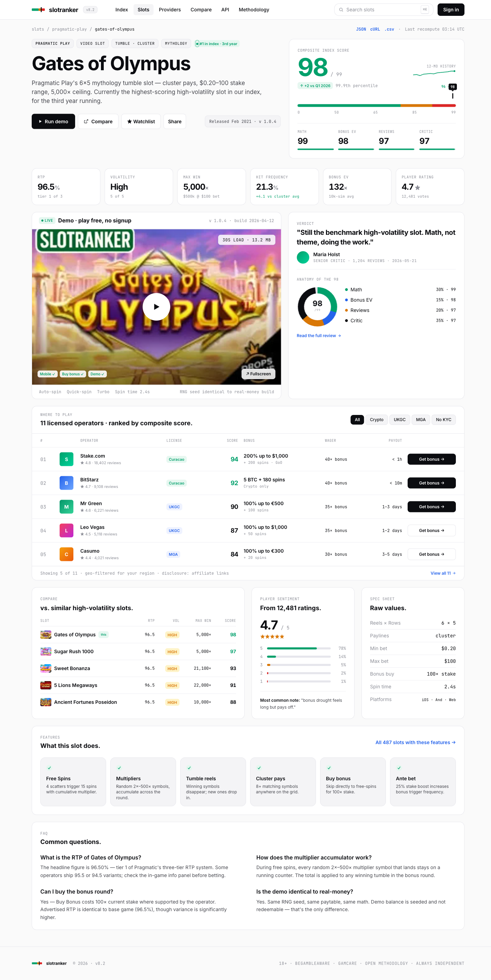Open the Gates of Olympus thumbnail in compare table
This screenshot has width=491, height=980.
46,635
